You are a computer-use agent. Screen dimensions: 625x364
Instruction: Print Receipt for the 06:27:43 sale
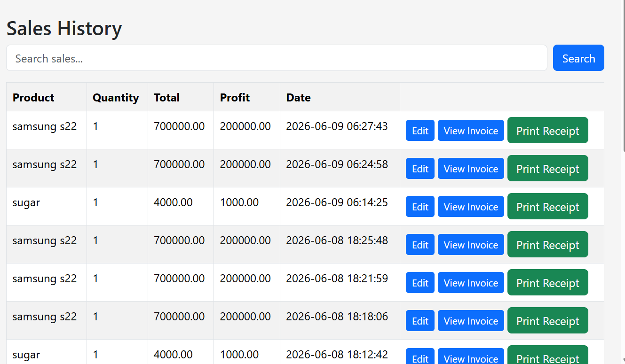[x=548, y=130]
